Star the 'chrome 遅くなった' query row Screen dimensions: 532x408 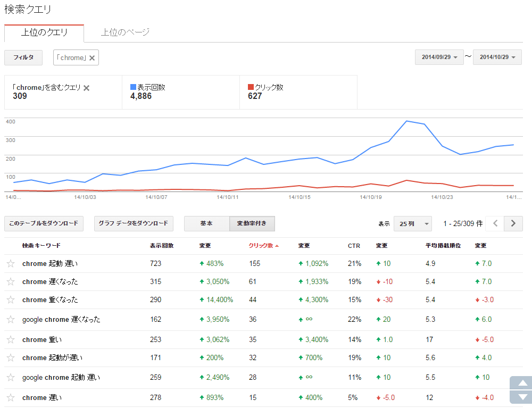(10, 281)
